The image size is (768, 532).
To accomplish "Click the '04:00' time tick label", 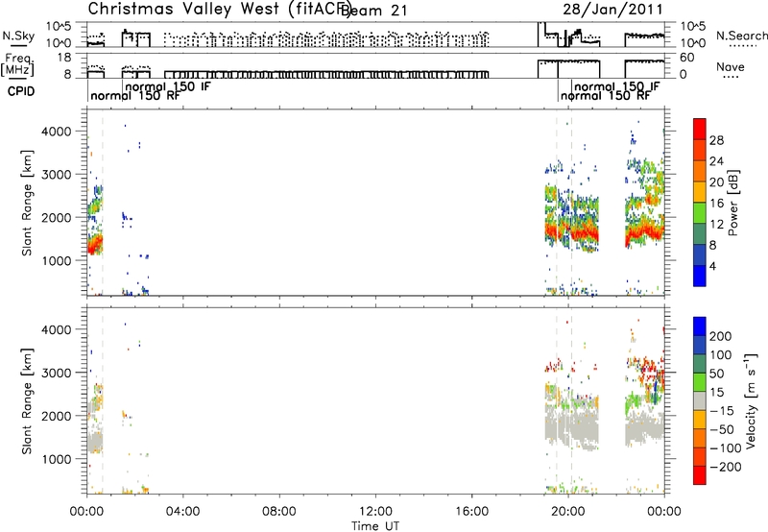I will point(182,512).
